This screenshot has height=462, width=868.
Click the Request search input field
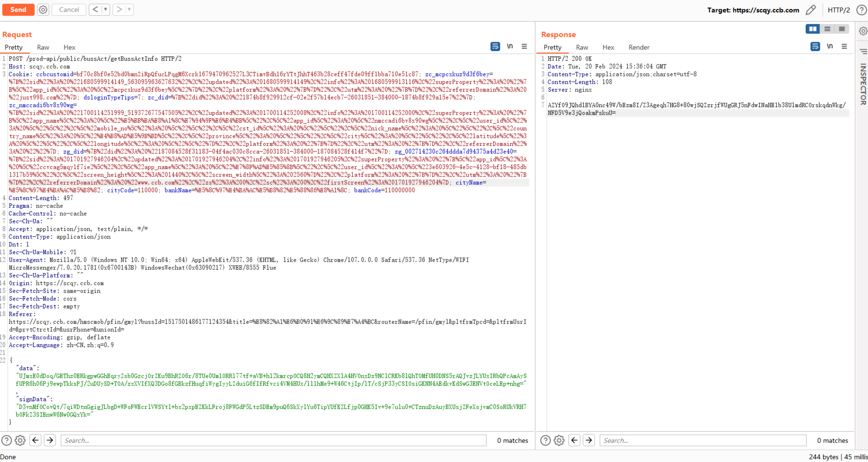point(273,440)
